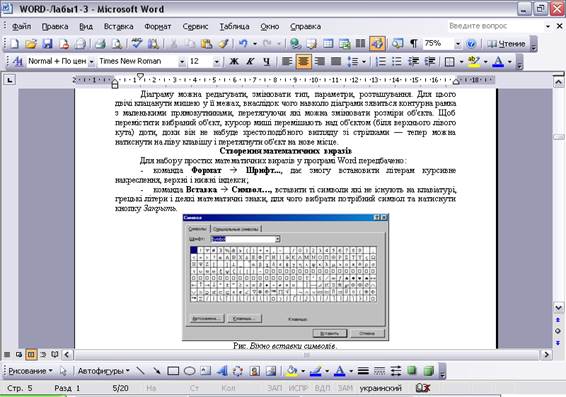The width and height of the screenshot is (566, 397).
Task: Click the украинский language indicator
Action: [380, 388]
